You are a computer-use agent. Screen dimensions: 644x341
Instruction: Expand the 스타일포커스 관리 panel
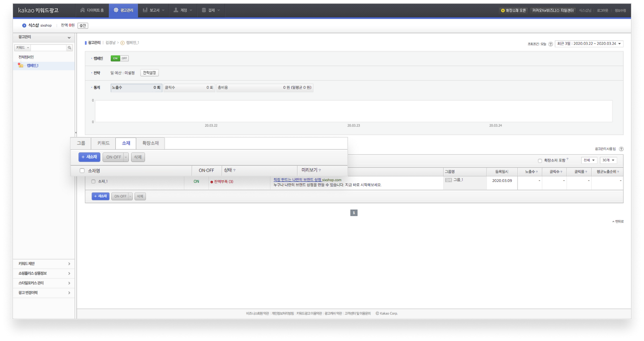44,283
